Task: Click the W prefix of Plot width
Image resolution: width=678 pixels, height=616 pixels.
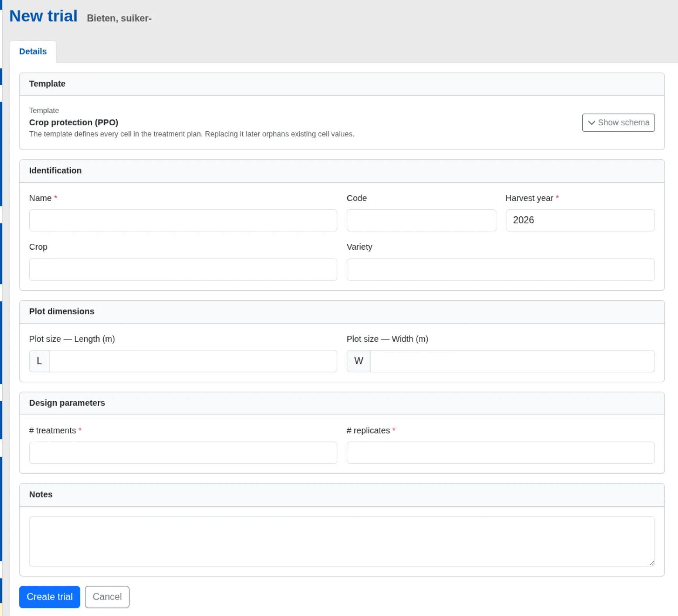Action: (x=358, y=361)
